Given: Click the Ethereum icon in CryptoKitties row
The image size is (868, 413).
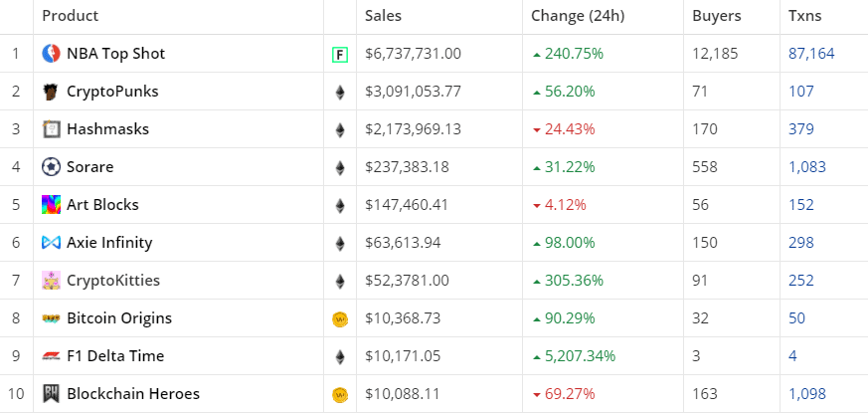Looking at the screenshot, I should click(340, 281).
